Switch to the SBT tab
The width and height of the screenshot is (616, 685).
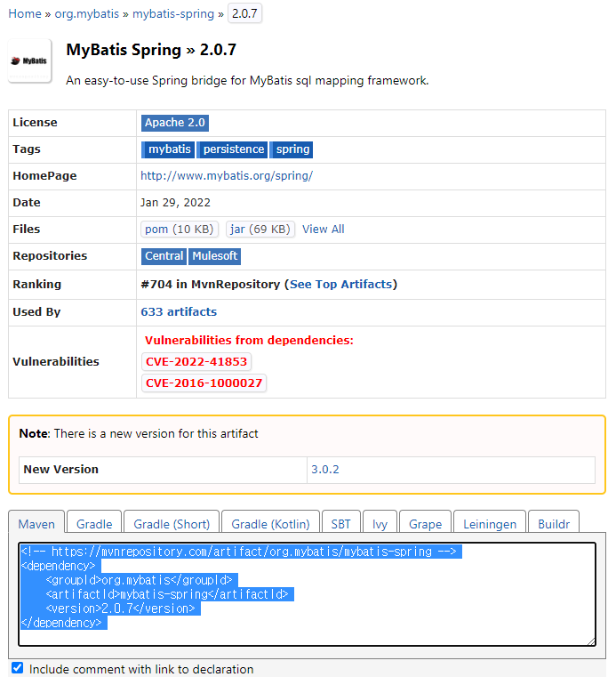(341, 522)
